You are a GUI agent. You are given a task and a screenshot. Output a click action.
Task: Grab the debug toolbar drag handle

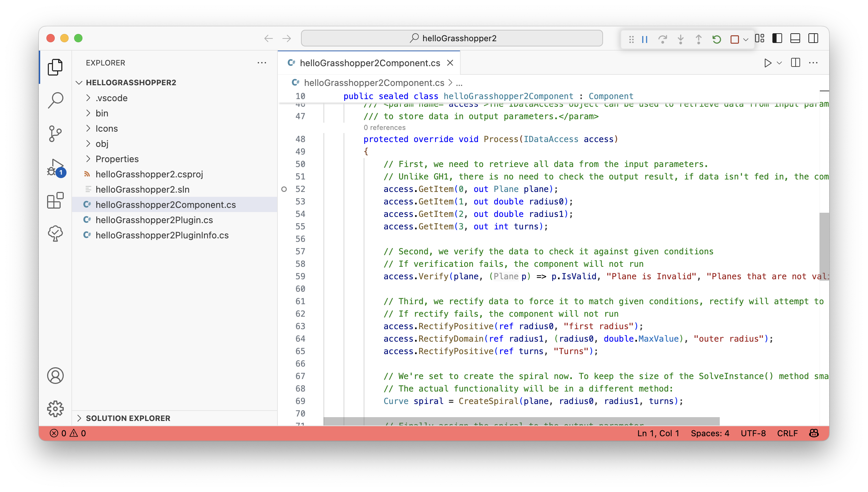coord(631,39)
